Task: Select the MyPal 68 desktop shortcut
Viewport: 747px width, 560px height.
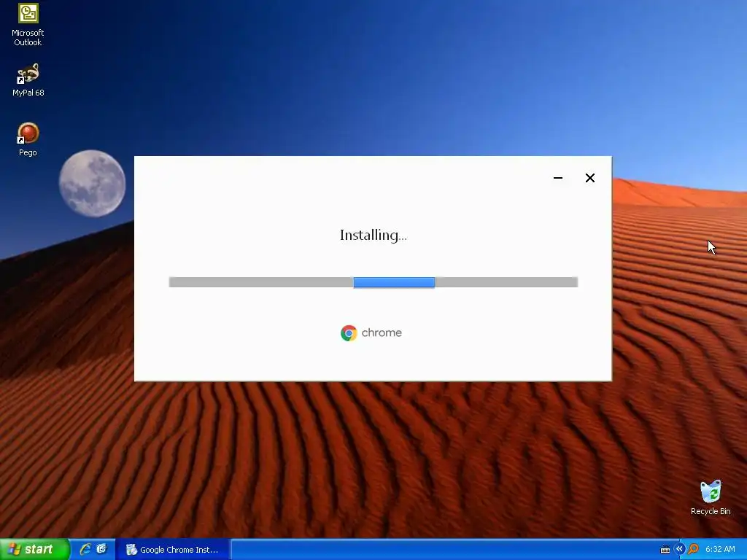Action: click(x=28, y=79)
